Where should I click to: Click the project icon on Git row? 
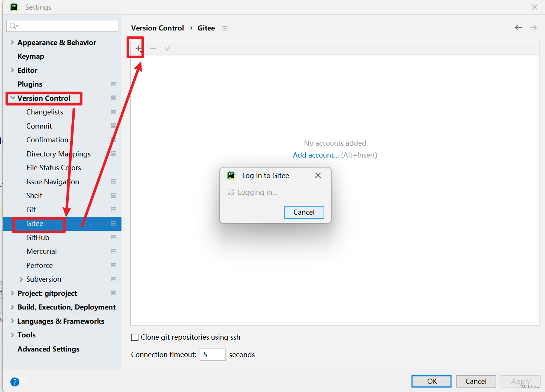(114, 210)
